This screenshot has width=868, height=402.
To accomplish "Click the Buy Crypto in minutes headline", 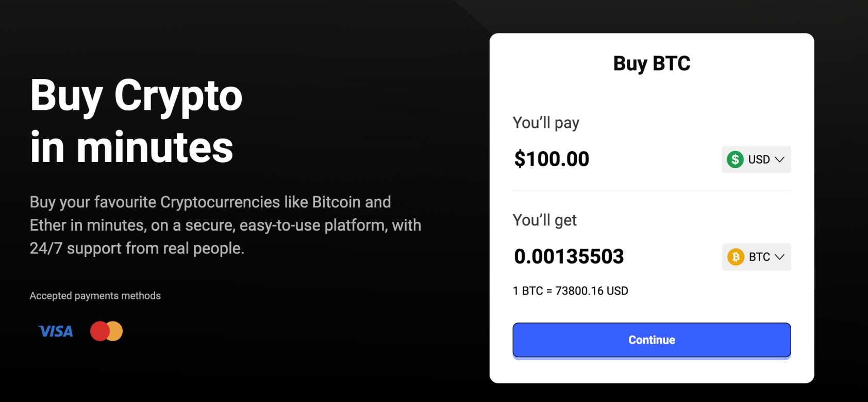I will pos(136,122).
